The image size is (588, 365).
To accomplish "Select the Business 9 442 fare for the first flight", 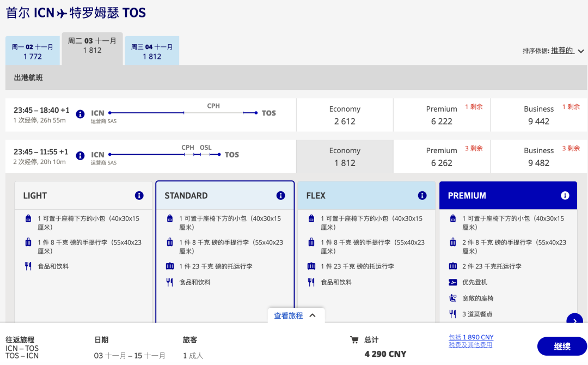I will click(538, 115).
